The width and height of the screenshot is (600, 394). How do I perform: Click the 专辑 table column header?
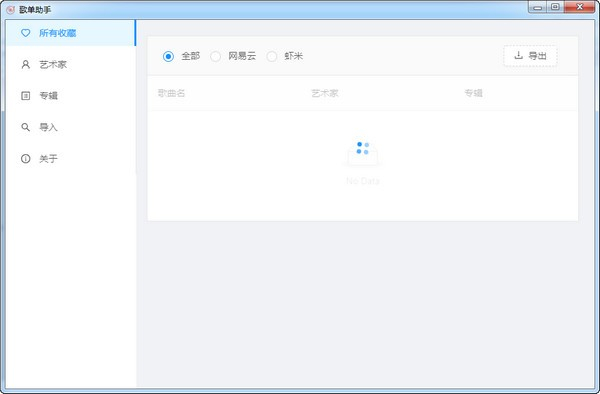473,93
